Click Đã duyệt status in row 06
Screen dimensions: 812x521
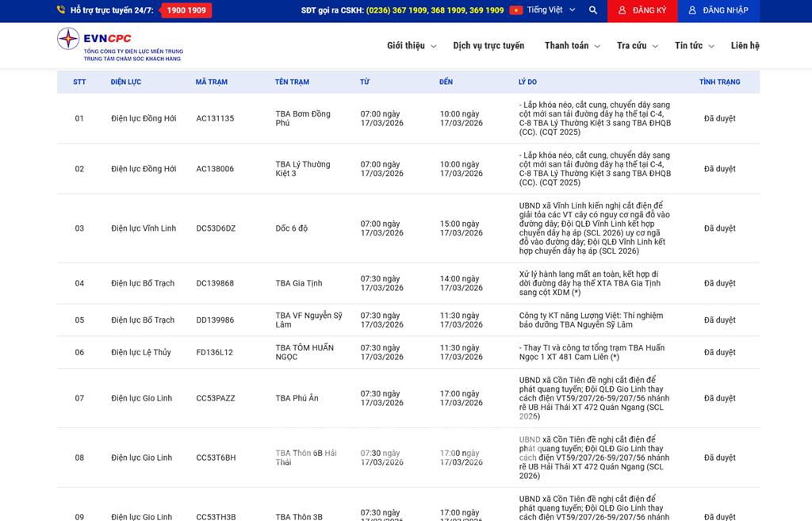click(719, 353)
